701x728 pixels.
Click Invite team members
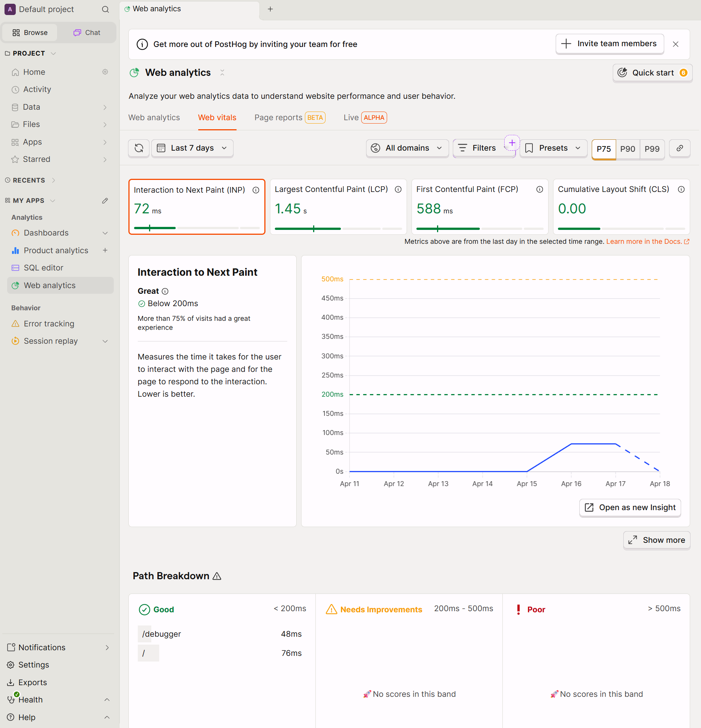coord(609,44)
